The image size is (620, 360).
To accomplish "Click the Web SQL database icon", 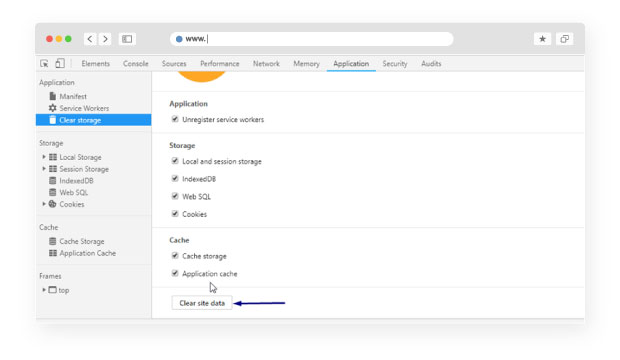I will coord(53,192).
